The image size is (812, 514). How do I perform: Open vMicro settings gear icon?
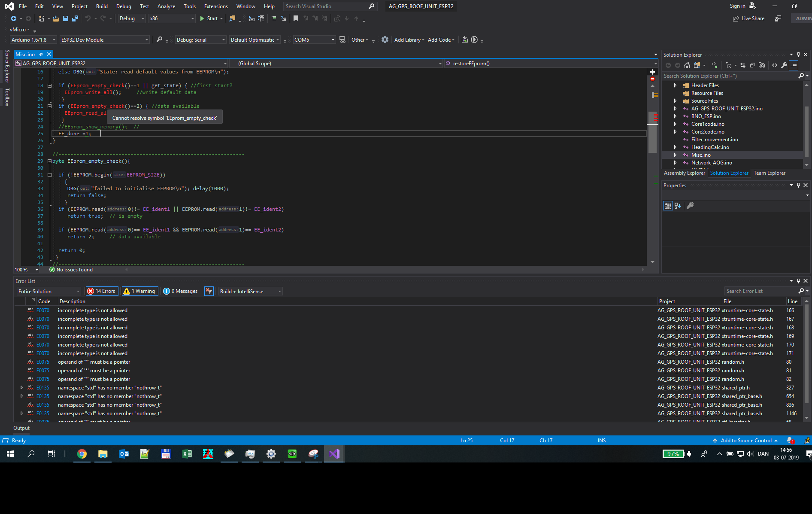click(385, 40)
